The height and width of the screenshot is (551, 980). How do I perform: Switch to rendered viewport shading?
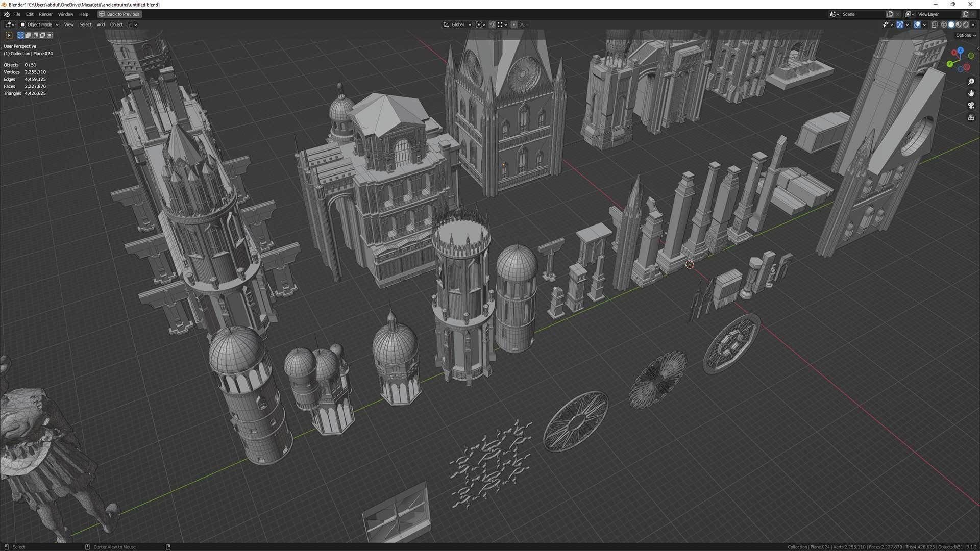[x=965, y=24]
